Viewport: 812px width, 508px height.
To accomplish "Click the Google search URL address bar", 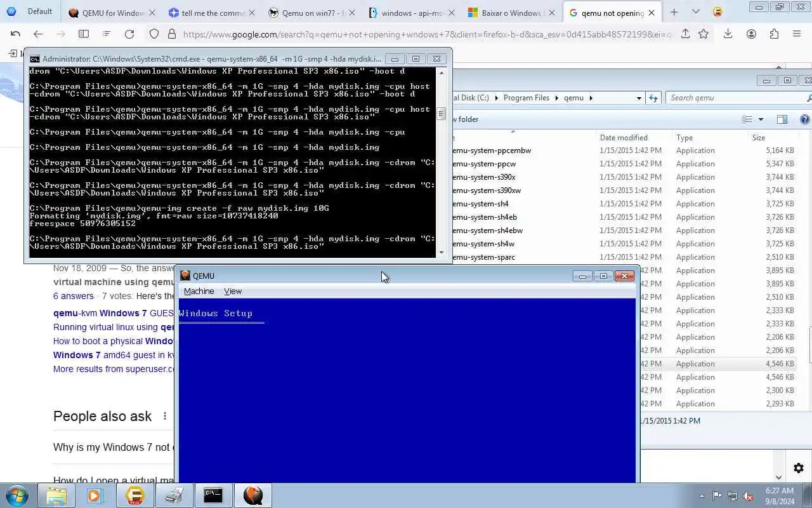I will coord(428,34).
